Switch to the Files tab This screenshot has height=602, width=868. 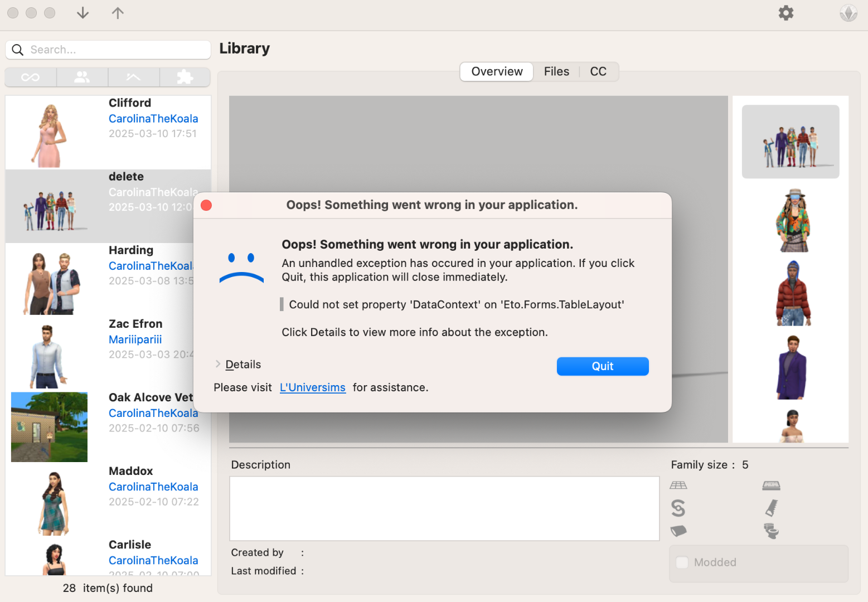coord(556,71)
